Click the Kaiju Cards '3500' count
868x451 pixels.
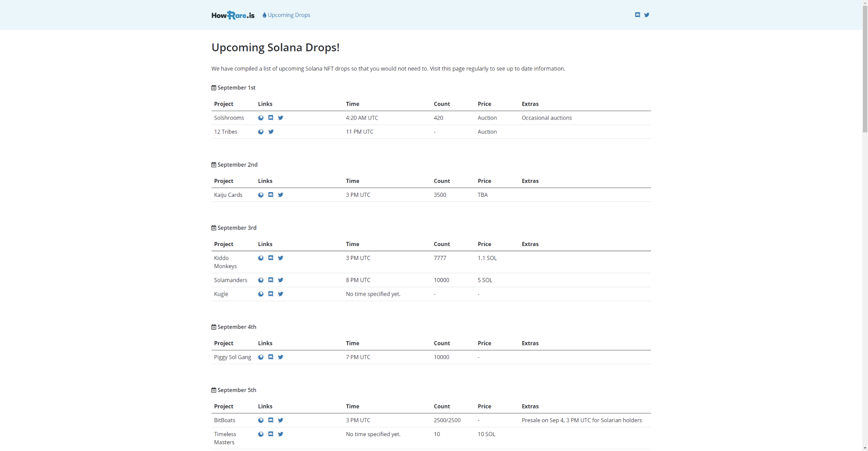[440, 195]
